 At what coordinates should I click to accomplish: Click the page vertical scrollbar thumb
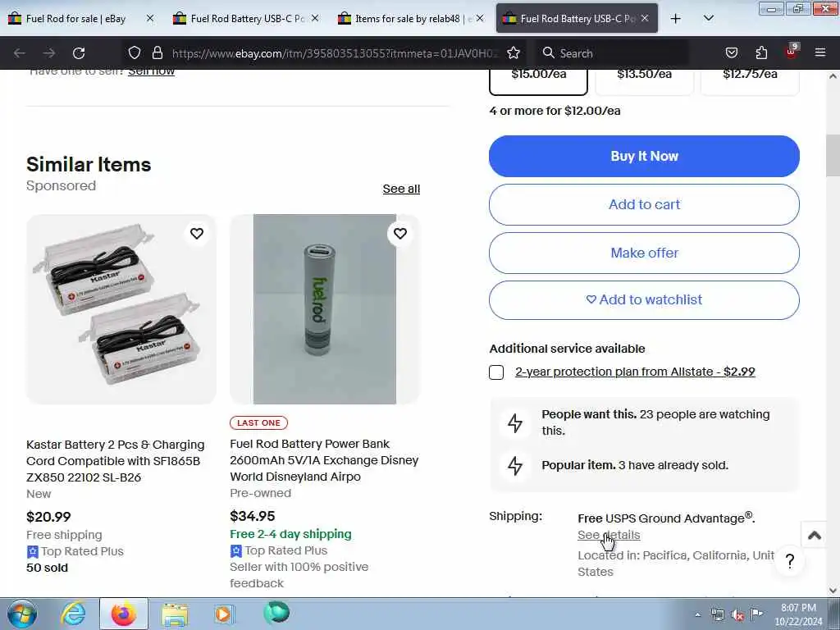point(833,155)
